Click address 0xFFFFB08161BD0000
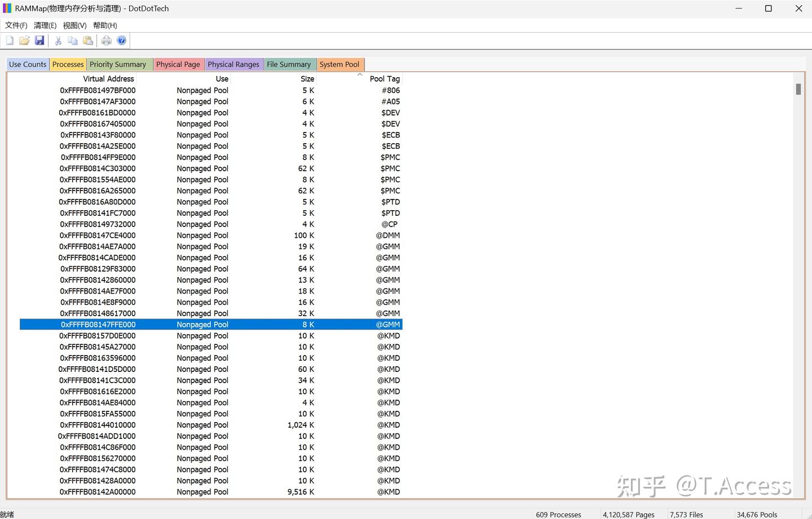The height and width of the screenshot is (519, 812). tap(97, 113)
